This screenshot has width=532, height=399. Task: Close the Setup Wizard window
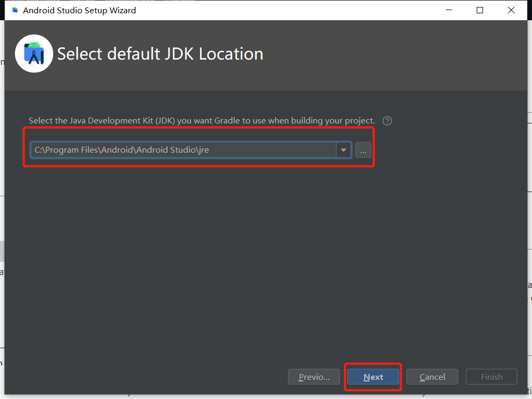(511, 10)
